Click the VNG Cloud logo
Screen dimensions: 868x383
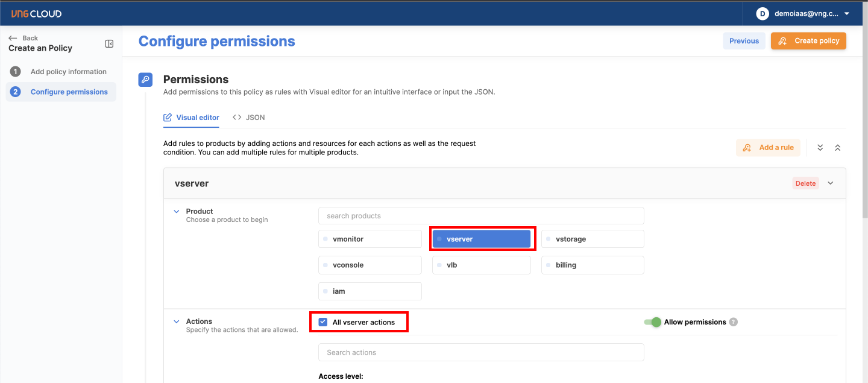pyautogui.click(x=36, y=13)
